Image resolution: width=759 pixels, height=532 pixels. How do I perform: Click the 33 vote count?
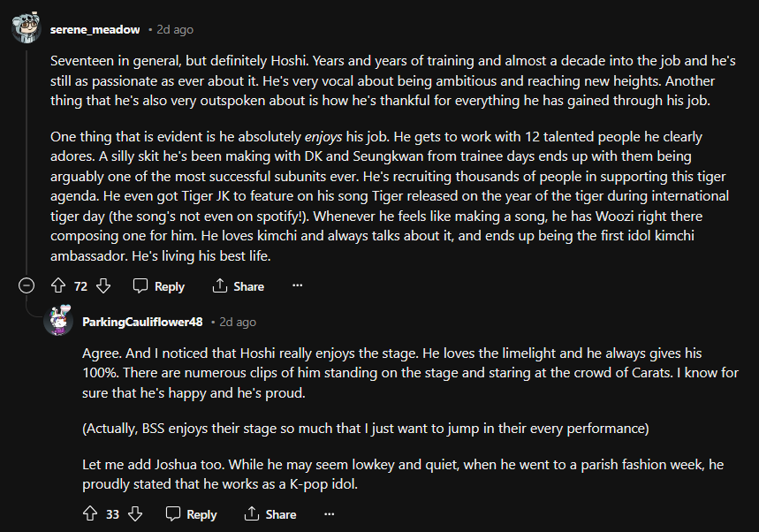coord(113,514)
